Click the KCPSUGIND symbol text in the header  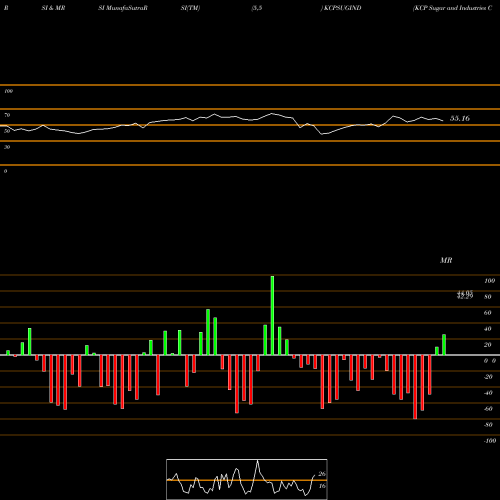[342, 8]
